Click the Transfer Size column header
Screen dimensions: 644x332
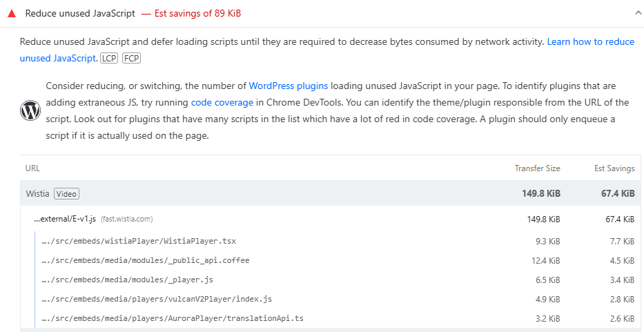click(538, 168)
